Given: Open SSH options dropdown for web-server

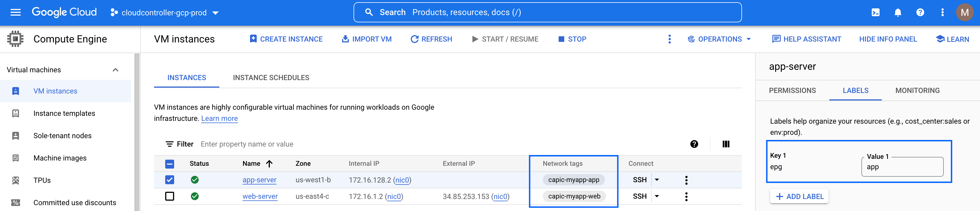Looking at the screenshot, I should [x=657, y=196].
